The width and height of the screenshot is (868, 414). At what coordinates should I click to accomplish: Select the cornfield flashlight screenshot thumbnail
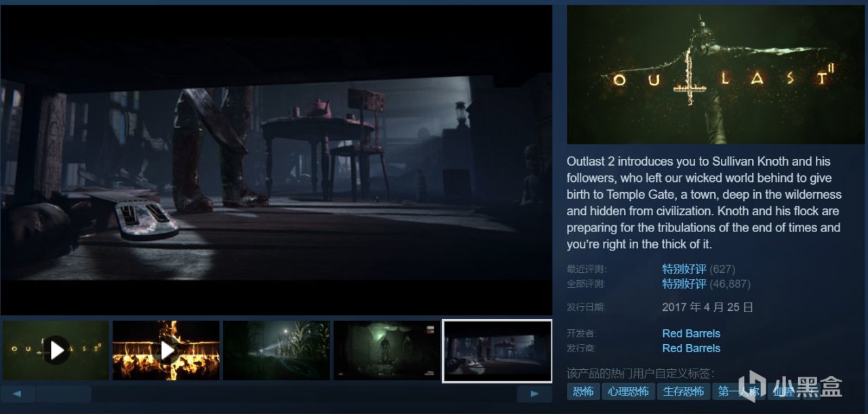(277, 350)
